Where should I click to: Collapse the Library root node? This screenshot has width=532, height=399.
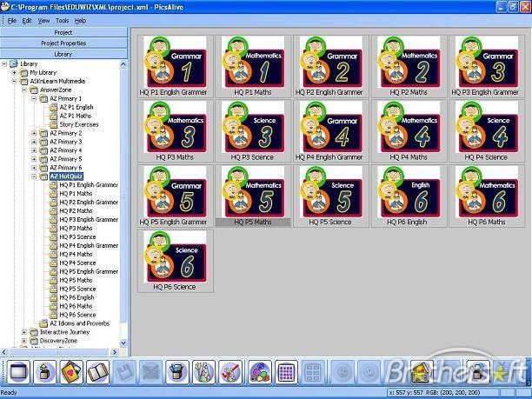4,63
